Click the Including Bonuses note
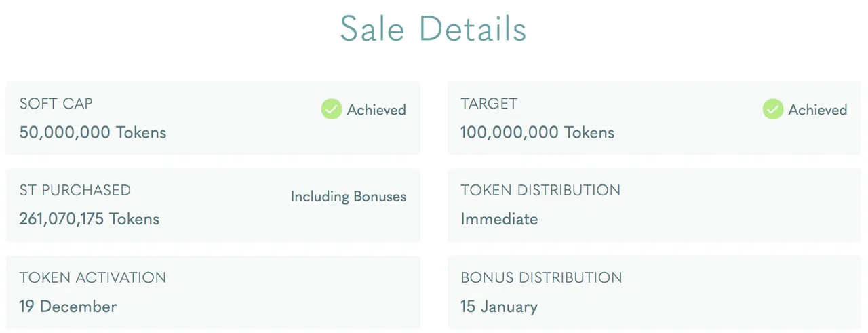Image resolution: width=868 pixels, height=333 pixels. (349, 197)
